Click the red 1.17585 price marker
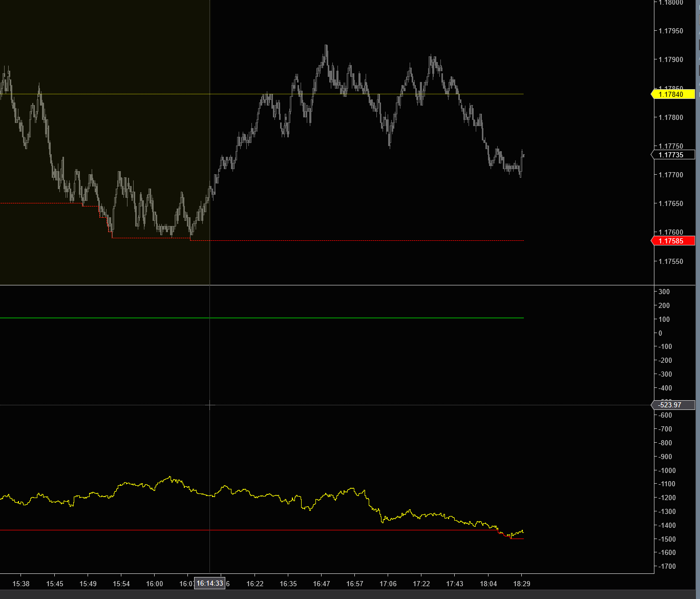The width and height of the screenshot is (700, 599). [x=673, y=241]
